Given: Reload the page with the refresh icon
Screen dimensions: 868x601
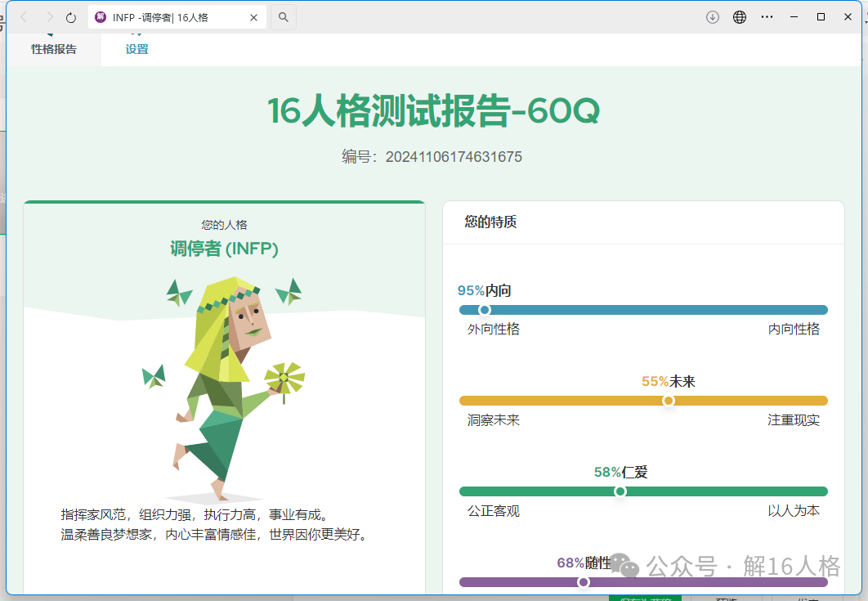Looking at the screenshot, I should click(71, 18).
